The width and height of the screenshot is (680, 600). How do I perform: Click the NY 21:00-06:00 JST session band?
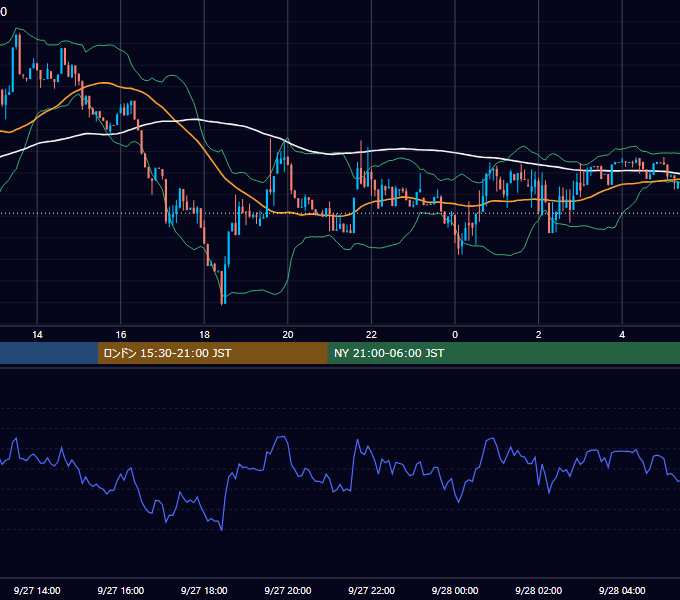tap(503, 353)
